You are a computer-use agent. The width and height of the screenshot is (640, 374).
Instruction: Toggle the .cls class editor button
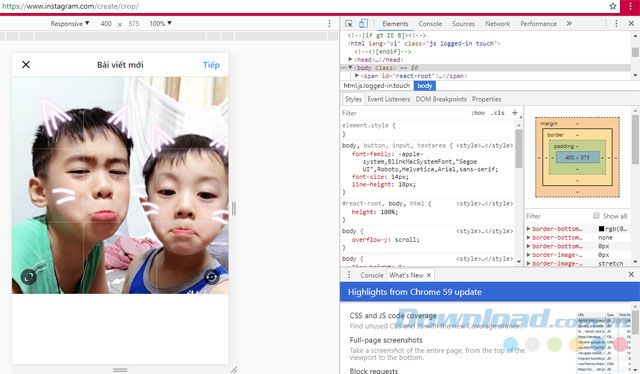coord(498,113)
